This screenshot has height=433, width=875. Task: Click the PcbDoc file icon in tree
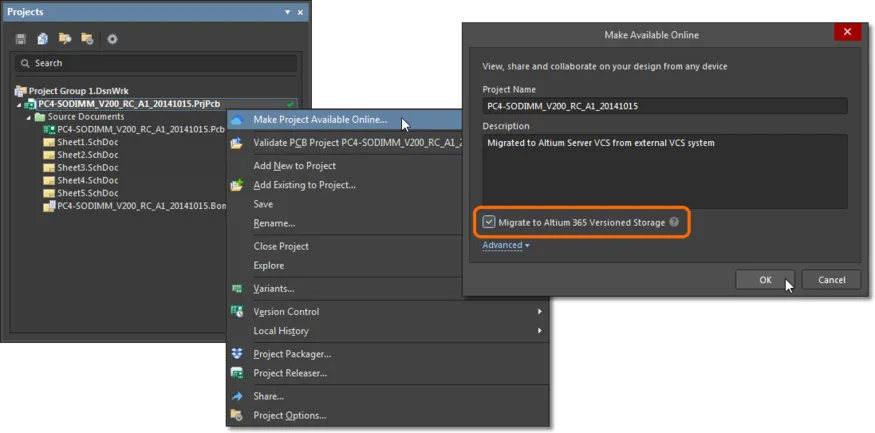pyautogui.click(x=49, y=129)
